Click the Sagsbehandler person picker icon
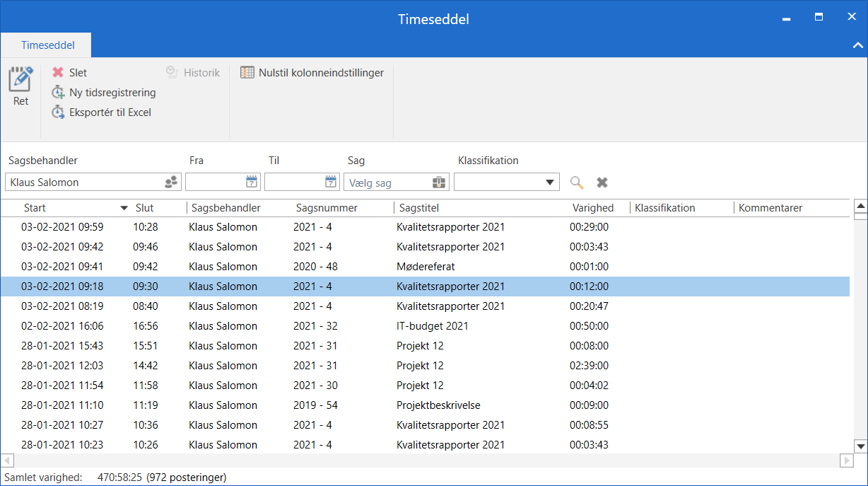 (171, 183)
